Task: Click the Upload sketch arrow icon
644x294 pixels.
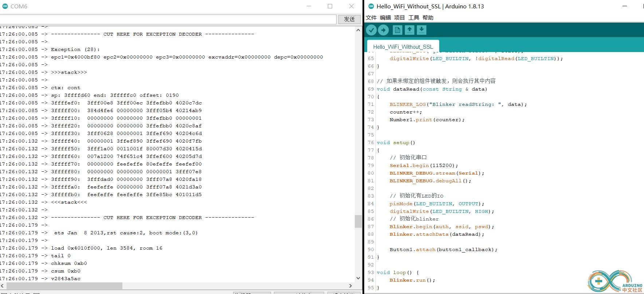Action: coord(383,30)
